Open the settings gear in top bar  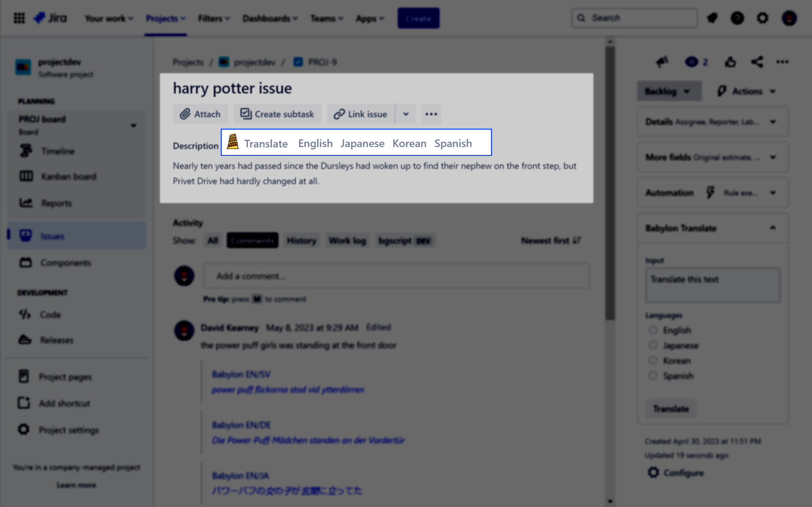coord(763,18)
